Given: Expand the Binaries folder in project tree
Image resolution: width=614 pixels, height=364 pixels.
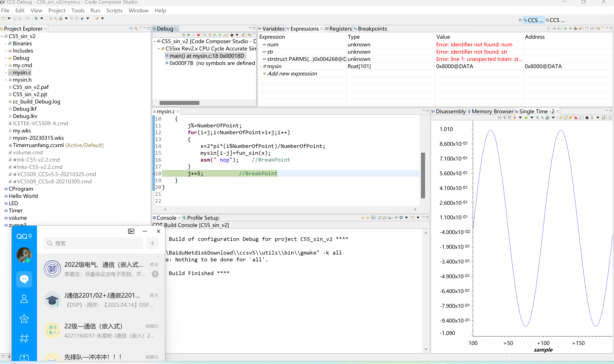Looking at the screenshot, I should [6, 44].
